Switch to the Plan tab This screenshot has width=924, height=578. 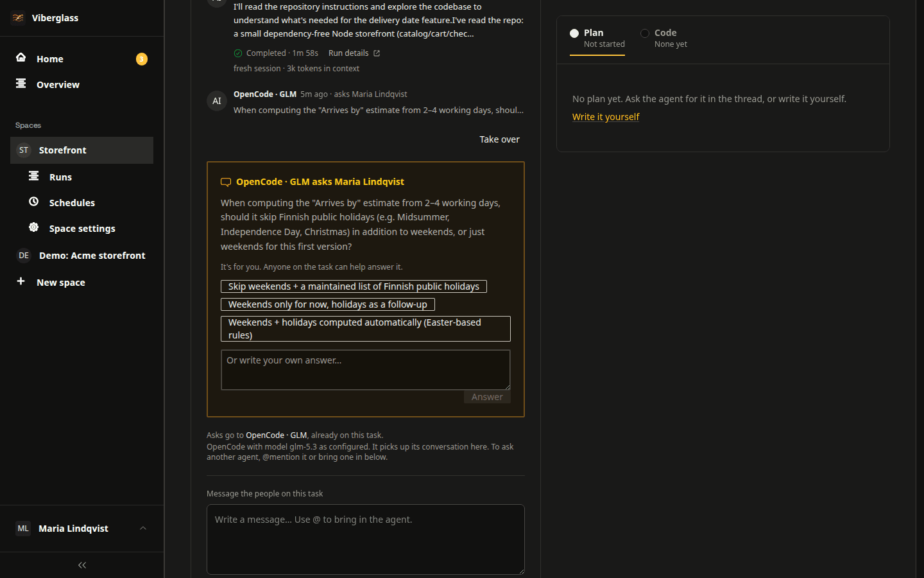[597, 39]
